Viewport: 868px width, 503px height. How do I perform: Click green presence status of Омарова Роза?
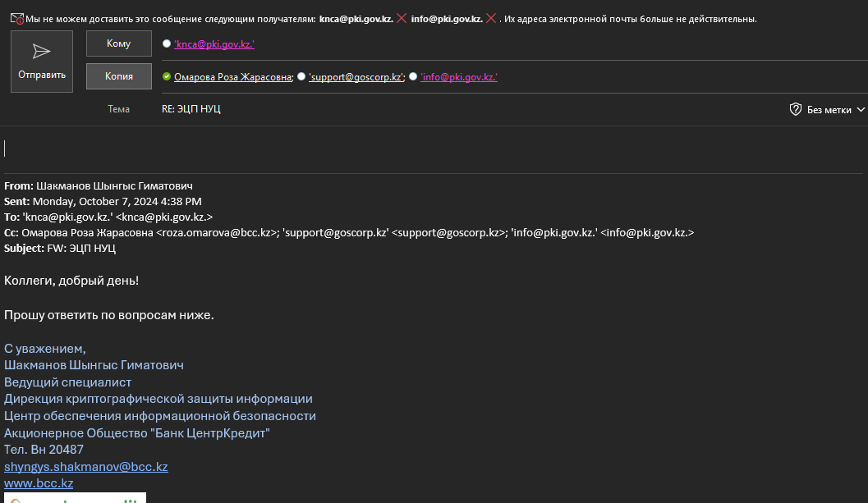point(167,77)
